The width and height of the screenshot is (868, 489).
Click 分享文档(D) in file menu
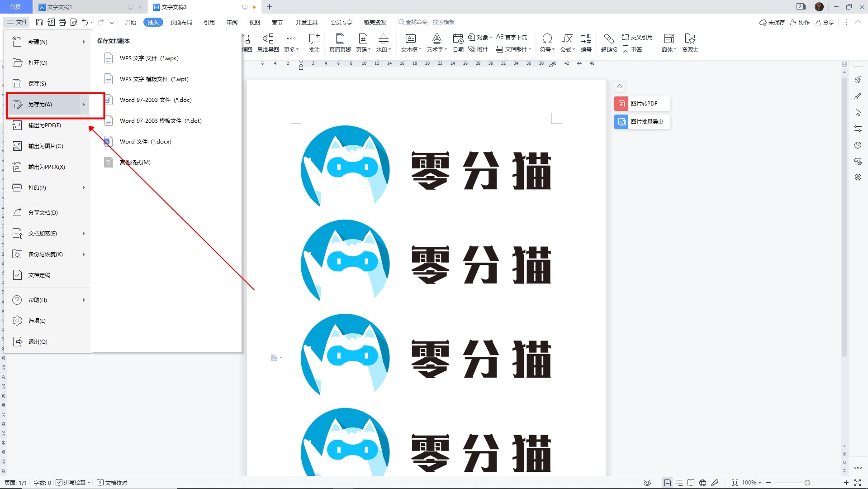coord(47,212)
